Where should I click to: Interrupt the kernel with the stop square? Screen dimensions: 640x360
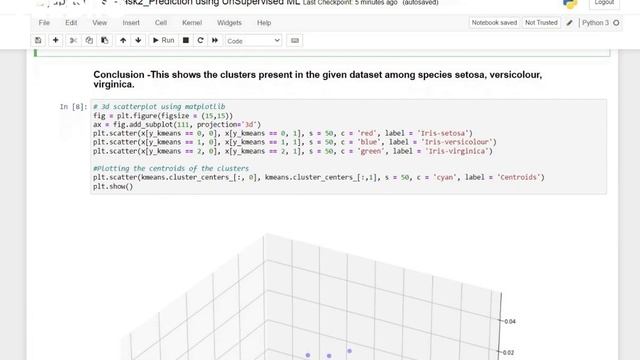tap(186, 40)
